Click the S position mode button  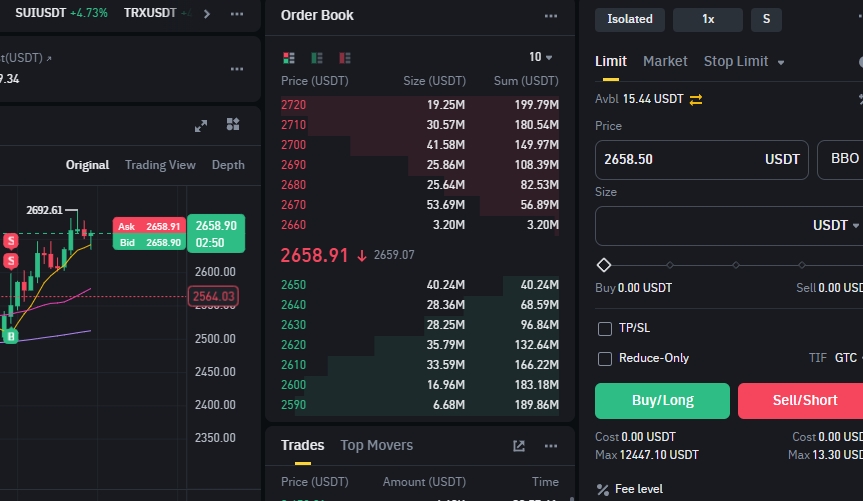(x=766, y=19)
